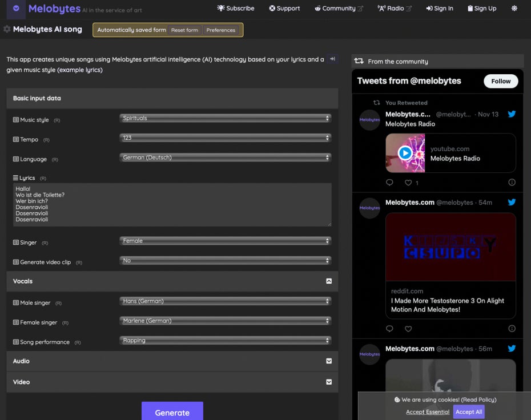Open the Subscribe menu item
The width and height of the screenshot is (531, 420).
point(236,9)
